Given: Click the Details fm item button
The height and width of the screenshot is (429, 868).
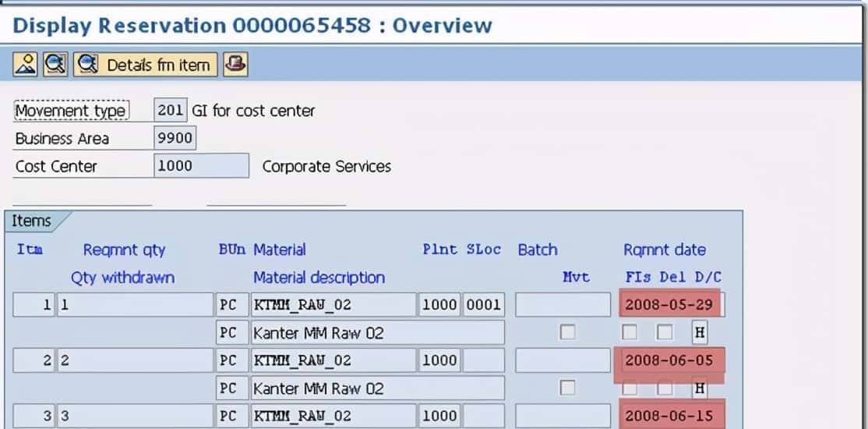Looking at the screenshot, I should click(x=146, y=65).
